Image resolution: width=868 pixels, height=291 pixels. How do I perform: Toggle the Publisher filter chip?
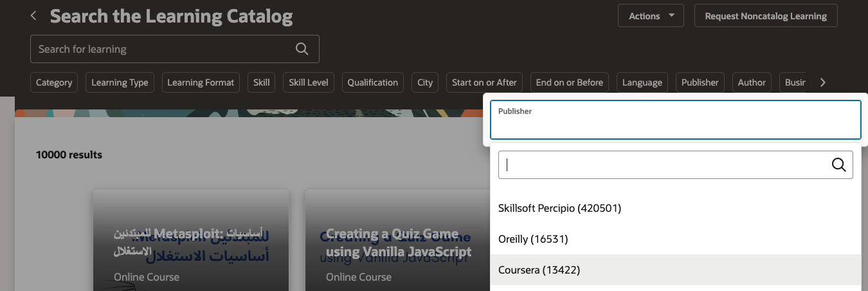pos(700,82)
